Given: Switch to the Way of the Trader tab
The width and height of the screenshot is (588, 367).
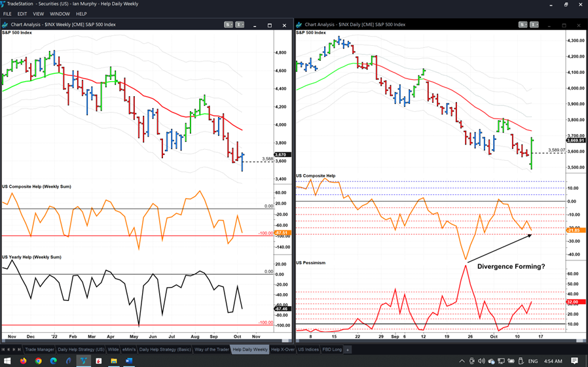Looking at the screenshot, I should point(212,350).
